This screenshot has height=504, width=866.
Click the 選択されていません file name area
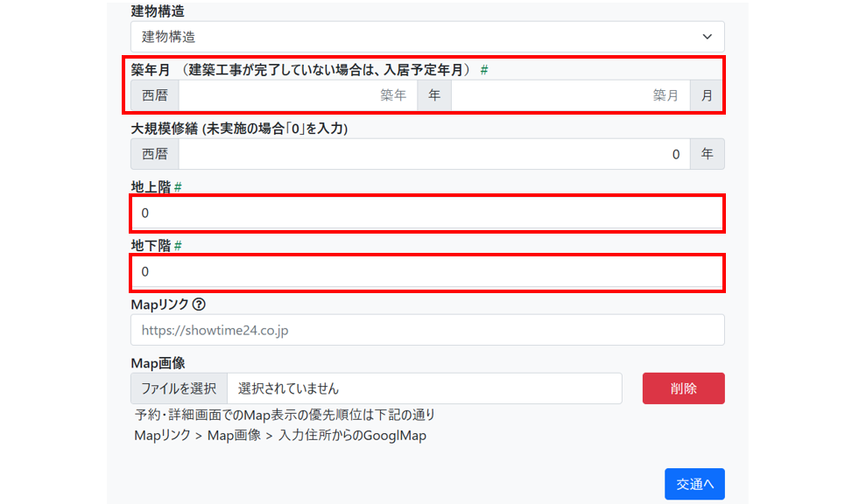tap(424, 388)
